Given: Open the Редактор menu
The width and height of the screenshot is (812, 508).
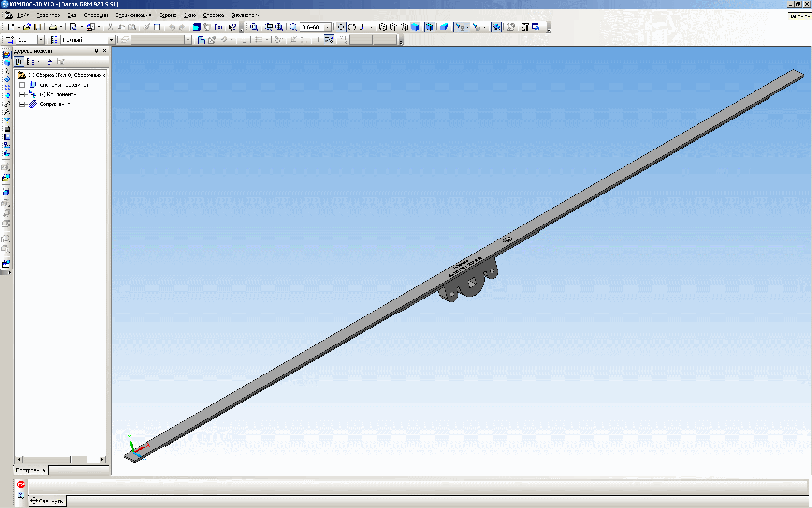Looking at the screenshot, I should [x=48, y=15].
